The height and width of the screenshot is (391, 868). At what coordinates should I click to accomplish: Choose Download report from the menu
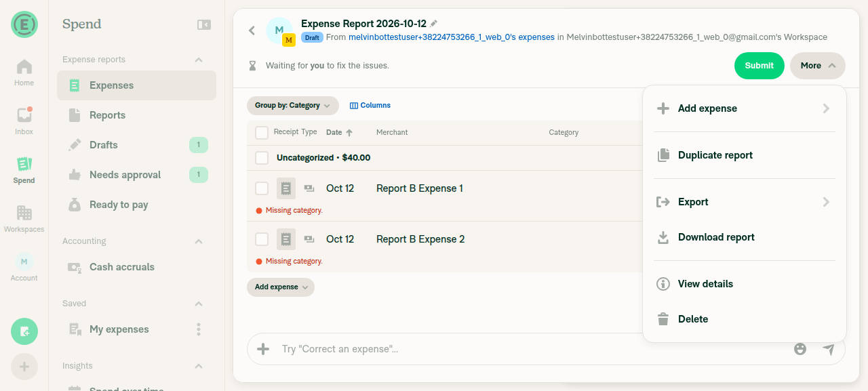745,237
